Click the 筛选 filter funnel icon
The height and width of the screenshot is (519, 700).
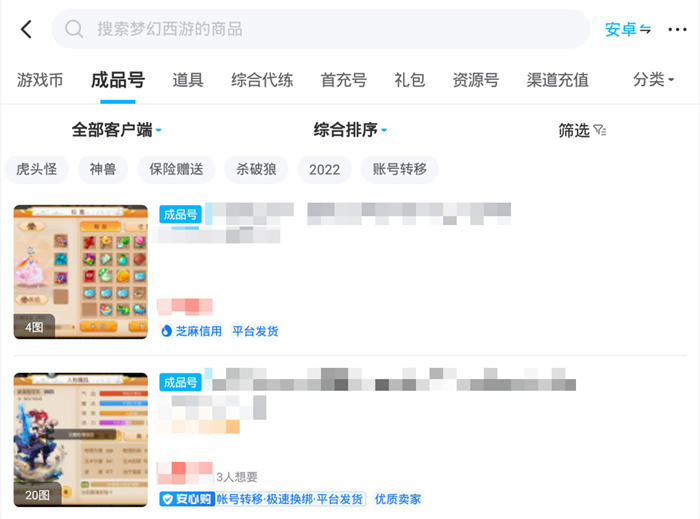[600, 130]
